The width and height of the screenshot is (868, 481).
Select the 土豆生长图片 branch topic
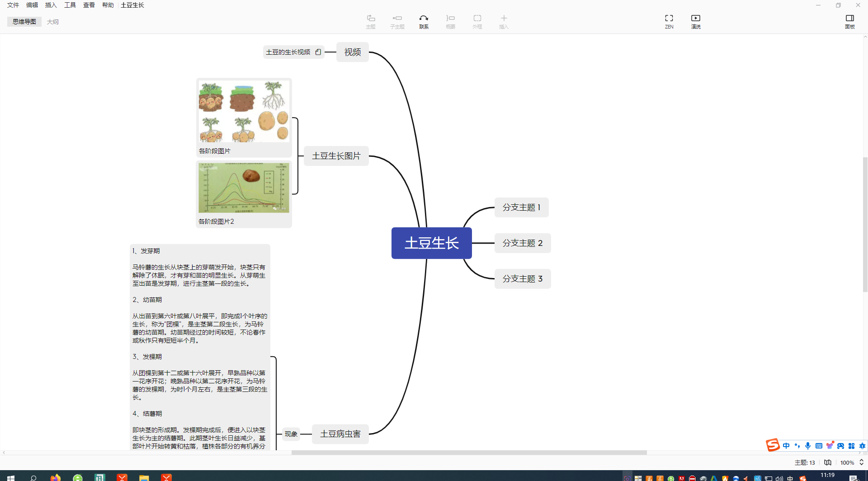pos(336,156)
